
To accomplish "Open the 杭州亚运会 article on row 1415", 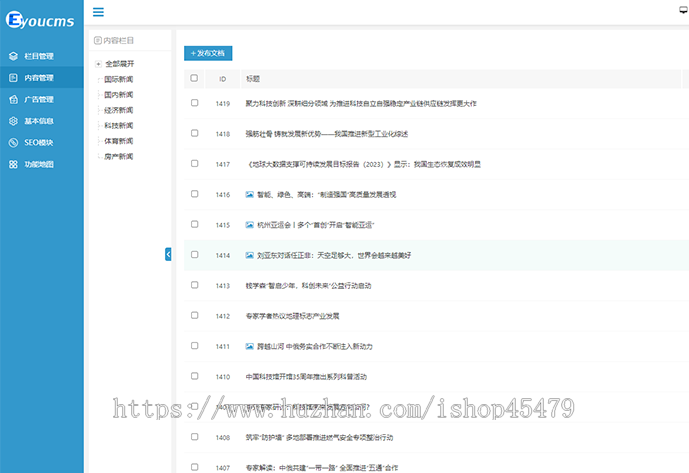I will [x=315, y=225].
